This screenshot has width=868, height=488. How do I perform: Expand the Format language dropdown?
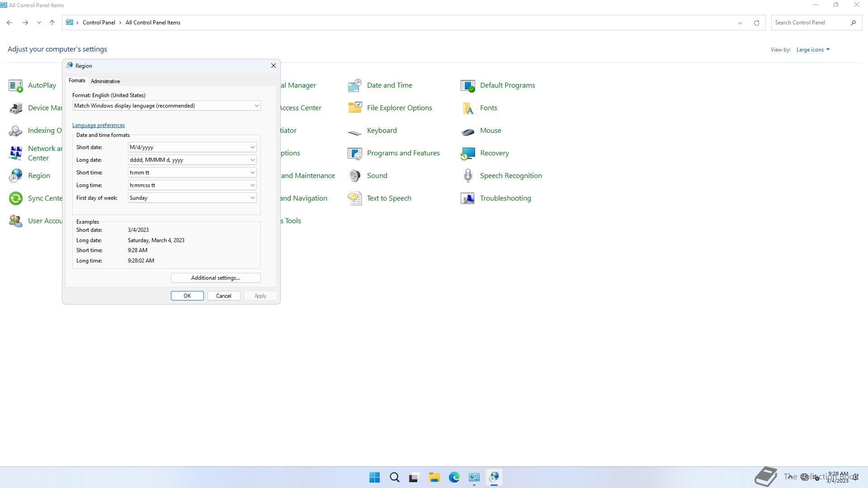point(256,106)
